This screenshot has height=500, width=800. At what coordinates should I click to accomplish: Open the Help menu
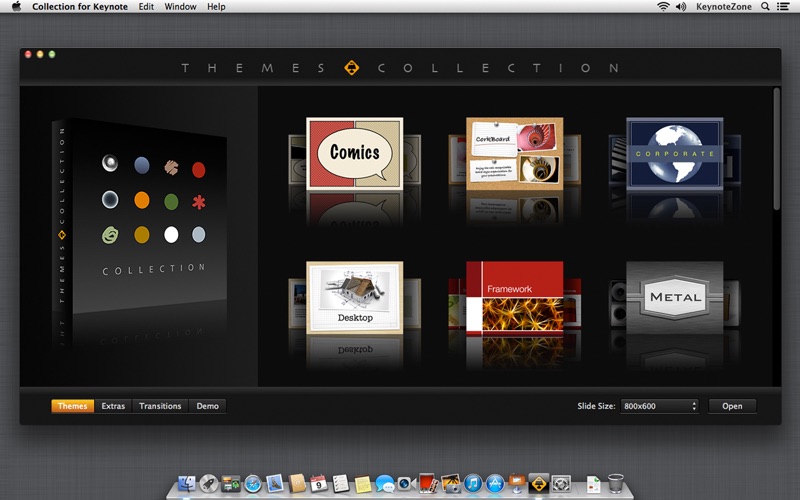[x=216, y=7]
